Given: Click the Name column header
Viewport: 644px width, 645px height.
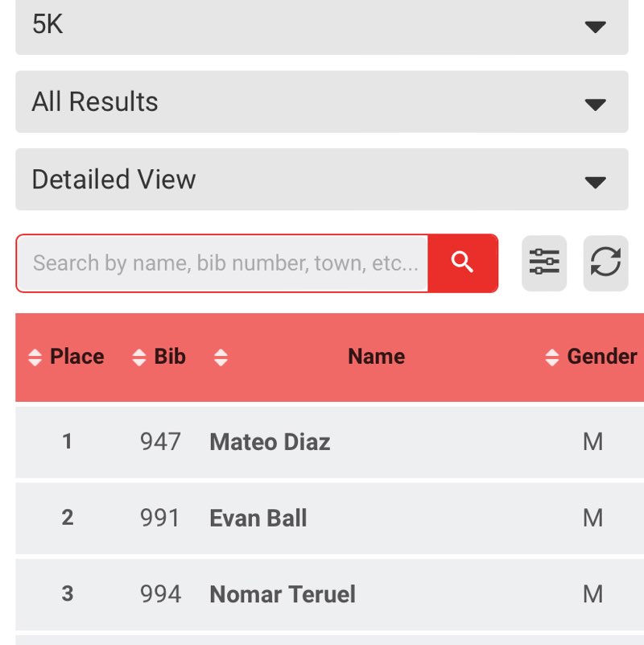Looking at the screenshot, I should pos(376,357).
